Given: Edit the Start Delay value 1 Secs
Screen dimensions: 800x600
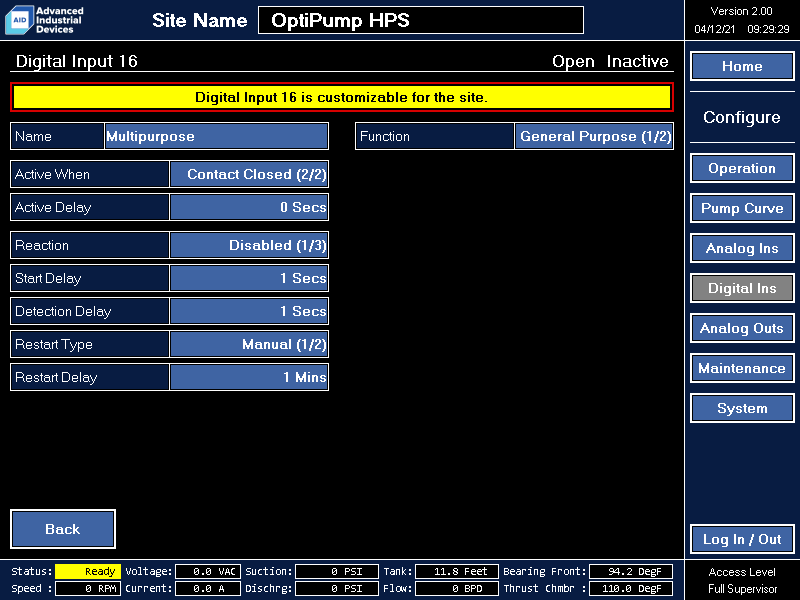Looking at the screenshot, I should [x=249, y=278].
